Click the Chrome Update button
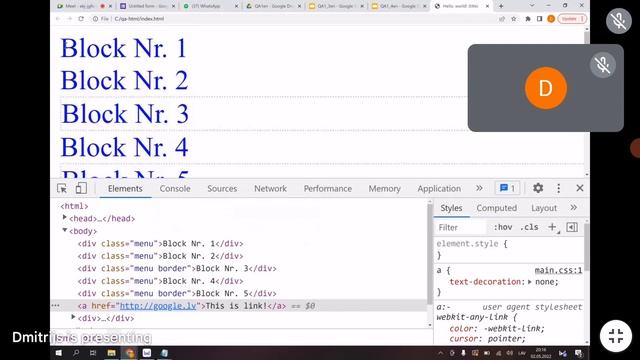The width and height of the screenshot is (640, 360). point(572,19)
